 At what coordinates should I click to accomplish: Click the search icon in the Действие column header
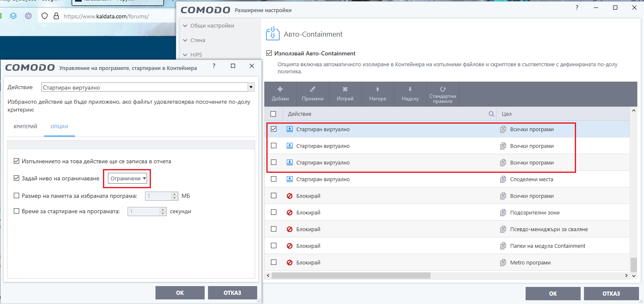coord(491,114)
